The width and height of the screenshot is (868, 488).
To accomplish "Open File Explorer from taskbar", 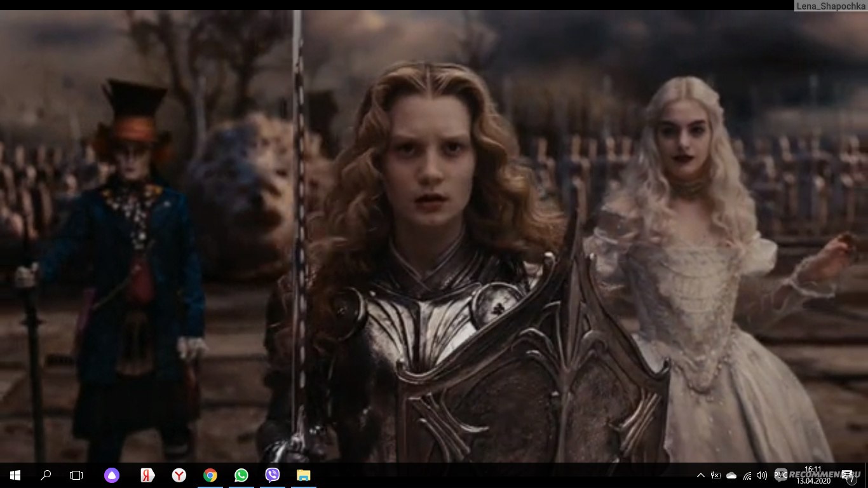I will tap(304, 475).
